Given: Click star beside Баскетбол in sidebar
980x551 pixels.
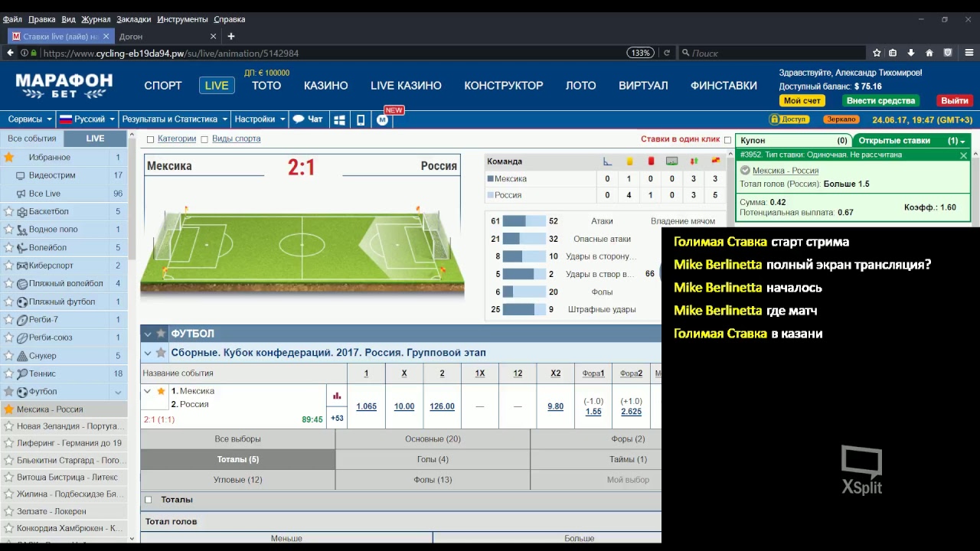Looking at the screenshot, I should pos(8,211).
